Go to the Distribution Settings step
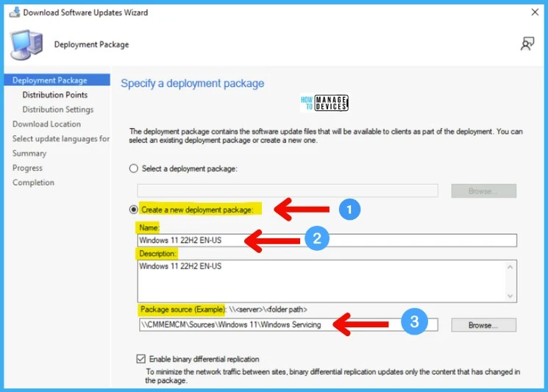The width and height of the screenshot is (548, 392). [58, 110]
